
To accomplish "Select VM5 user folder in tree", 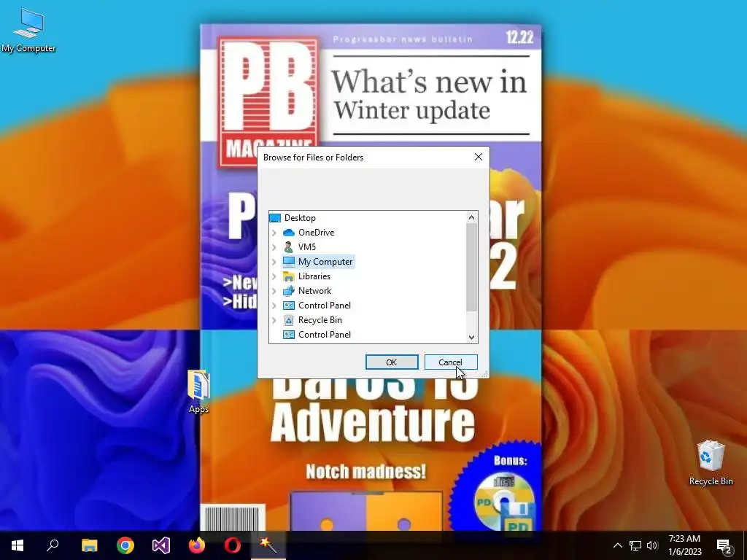I will [x=307, y=247].
